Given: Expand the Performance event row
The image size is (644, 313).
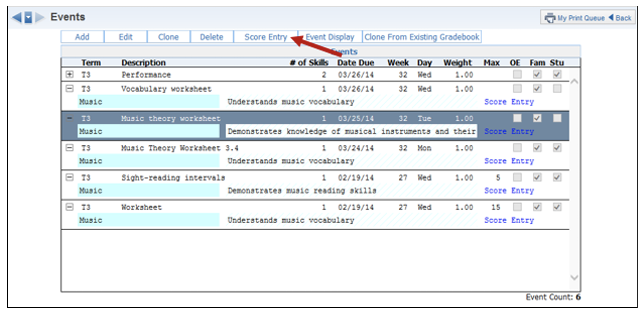Looking at the screenshot, I should [70, 75].
